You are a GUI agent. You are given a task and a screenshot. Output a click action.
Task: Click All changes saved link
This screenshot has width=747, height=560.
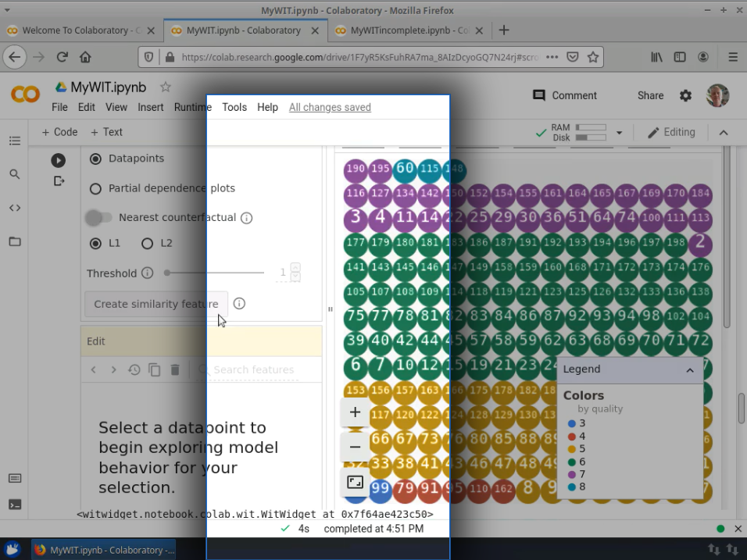click(x=330, y=107)
